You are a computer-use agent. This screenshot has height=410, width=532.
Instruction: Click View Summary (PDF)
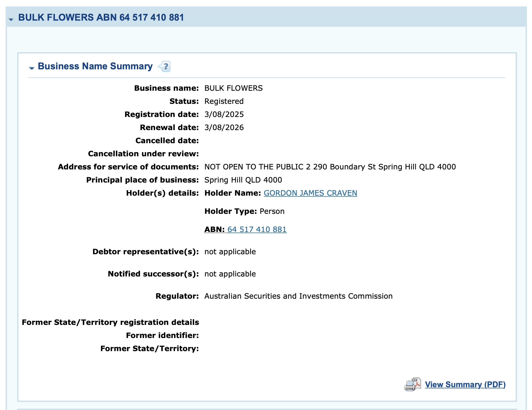[x=465, y=385]
